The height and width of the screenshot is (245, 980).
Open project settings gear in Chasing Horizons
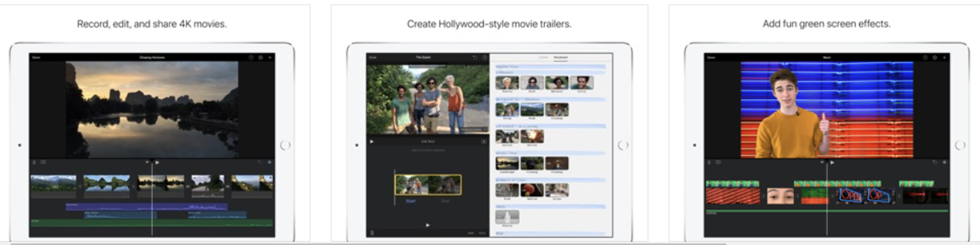(x=260, y=57)
